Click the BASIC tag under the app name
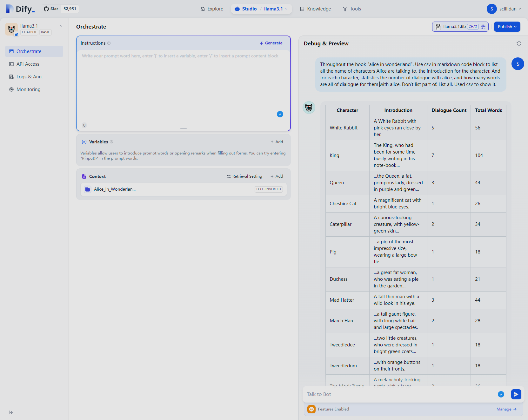This screenshot has width=528, height=420. [x=46, y=32]
